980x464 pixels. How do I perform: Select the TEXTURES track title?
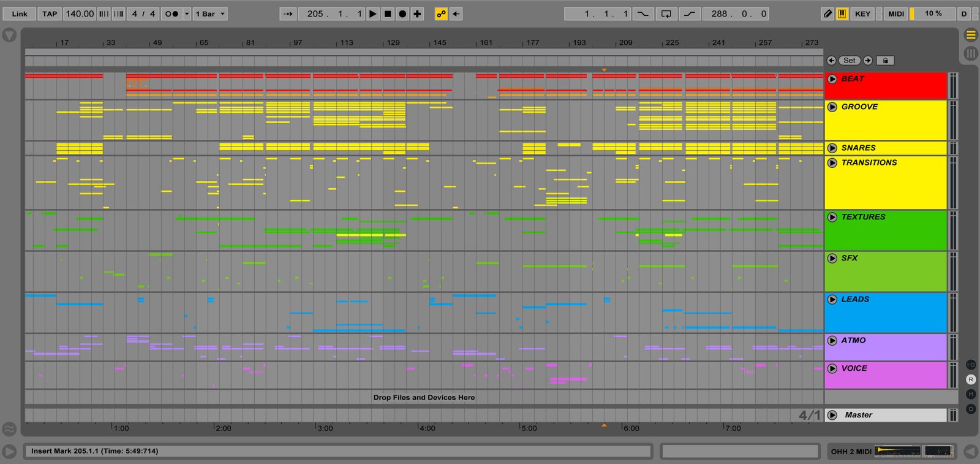pyautogui.click(x=863, y=217)
